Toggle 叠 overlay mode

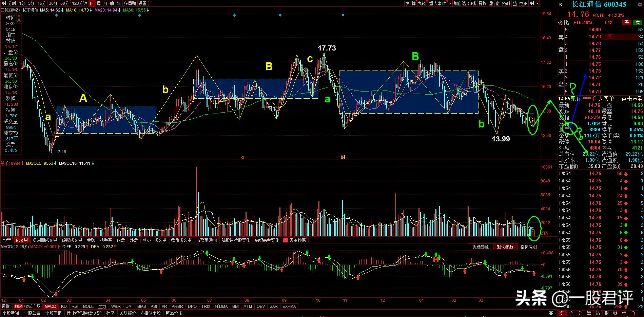pos(491,3)
